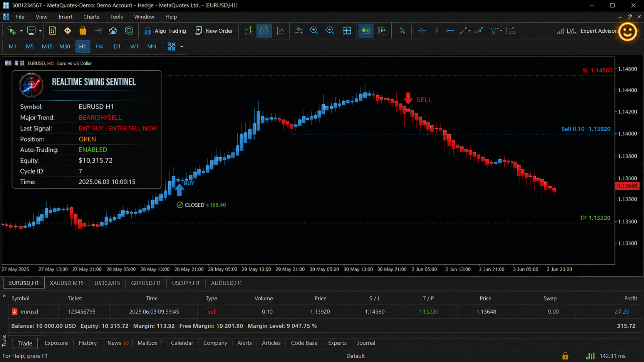This screenshot has height=362, width=644.
Task: Toggle chart shift
Action: coord(382,31)
